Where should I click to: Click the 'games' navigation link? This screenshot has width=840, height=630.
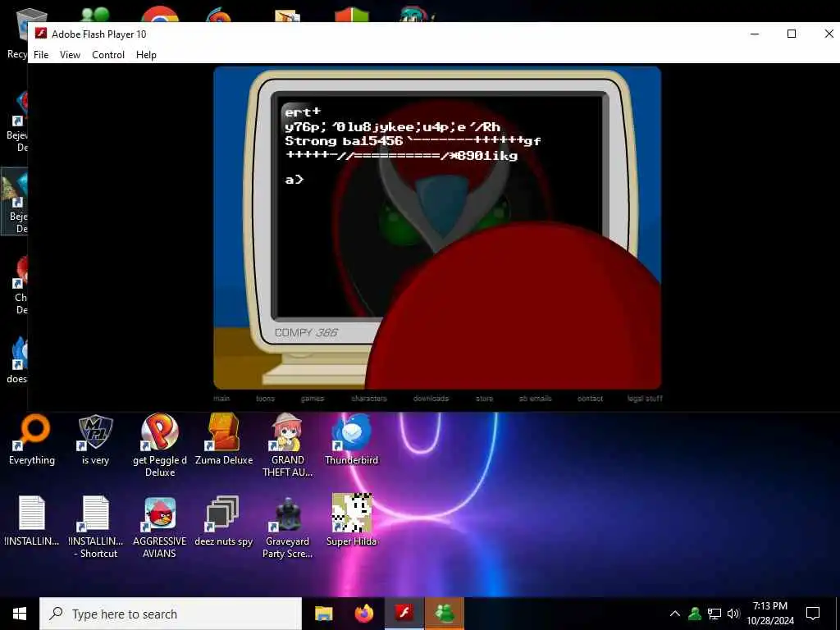click(x=313, y=399)
